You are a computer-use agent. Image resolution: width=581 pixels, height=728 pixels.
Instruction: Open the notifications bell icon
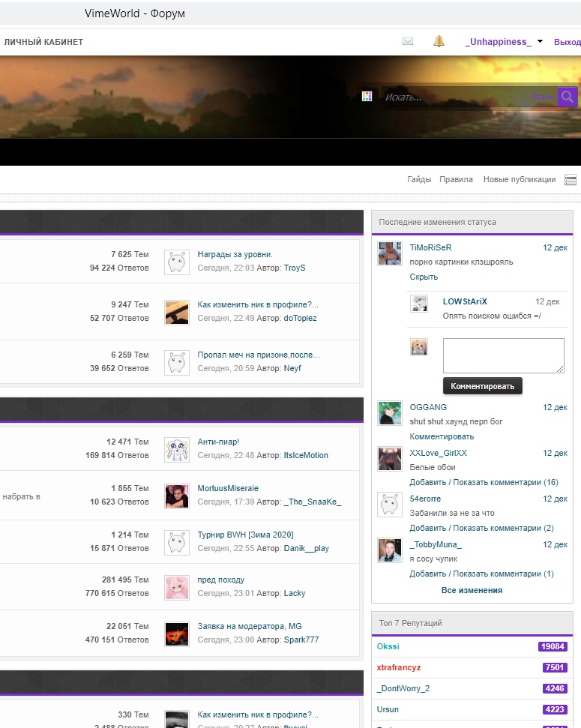pyautogui.click(x=439, y=41)
